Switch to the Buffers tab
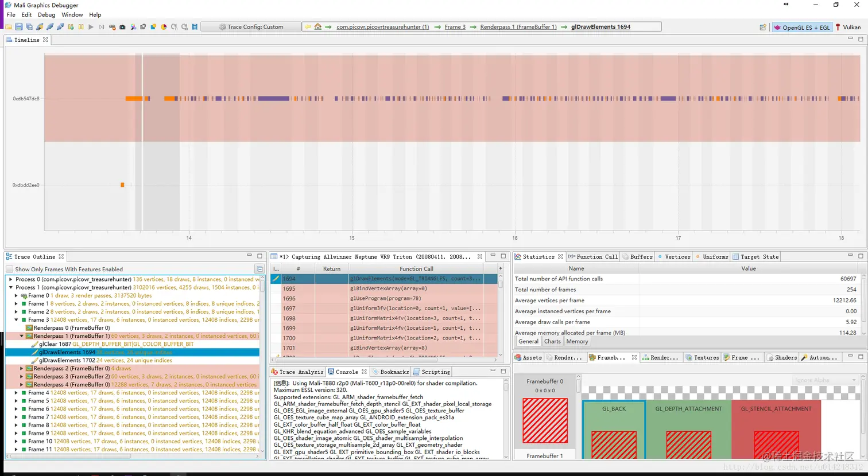This screenshot has width=868, height=476. click(x=637, y=256)
